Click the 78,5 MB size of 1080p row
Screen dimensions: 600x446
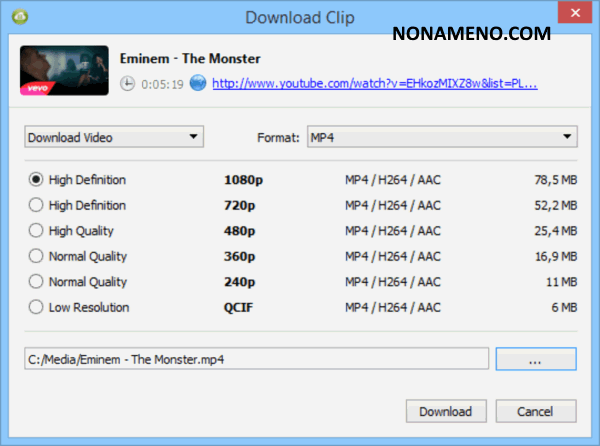tap(556, 180)
